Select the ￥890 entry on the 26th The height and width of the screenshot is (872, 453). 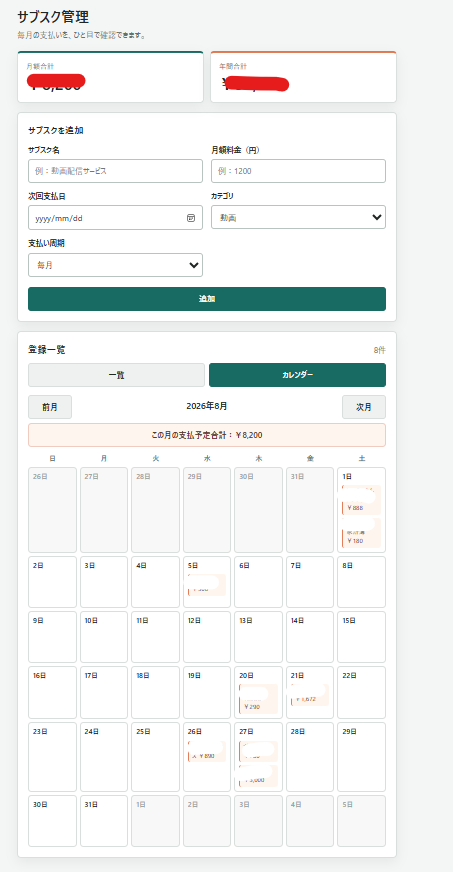pos(207,751)
